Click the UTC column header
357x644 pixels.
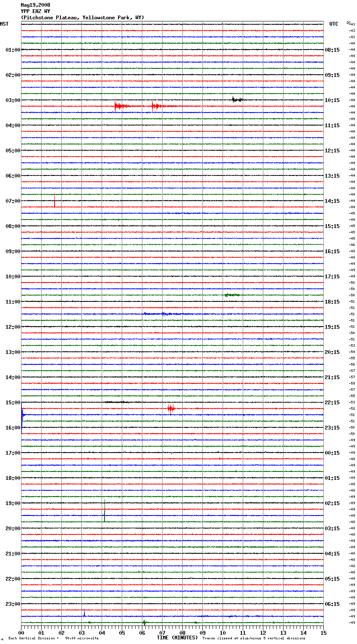tap(334, 24)
